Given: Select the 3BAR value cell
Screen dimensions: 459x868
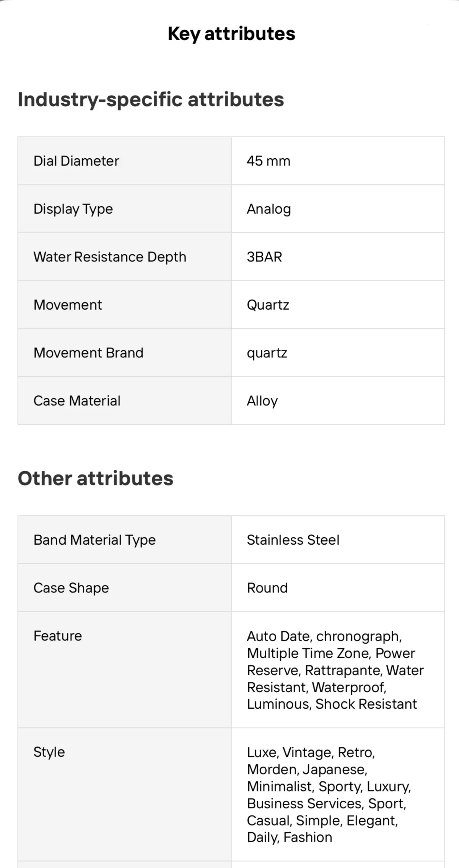Looking at the screenshot, I should point(338,257).
